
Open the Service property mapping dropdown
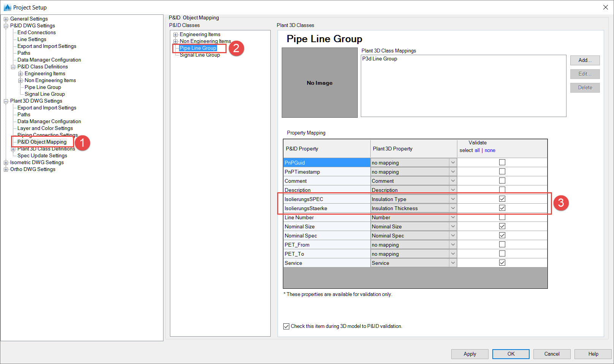point(452,263)
